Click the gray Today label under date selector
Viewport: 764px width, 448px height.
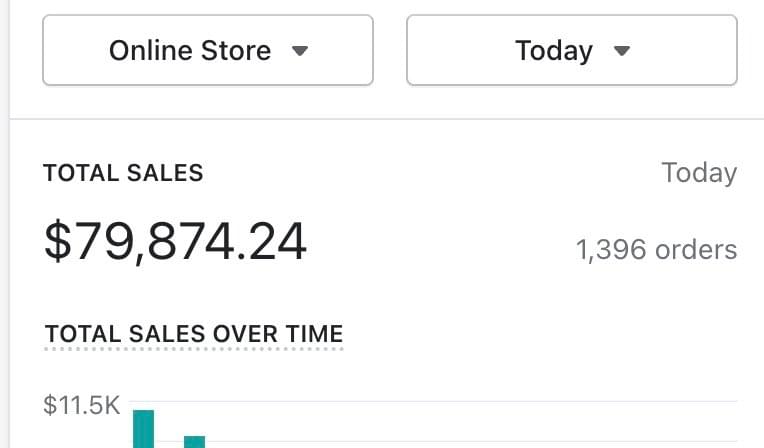pos(699,173)
